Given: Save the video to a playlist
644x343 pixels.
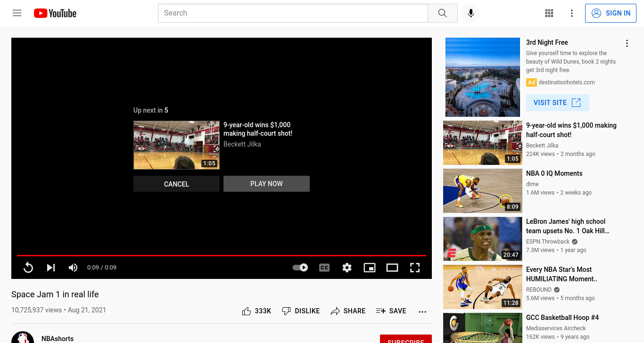Looking at the screenshot, I should click(391, 311).
